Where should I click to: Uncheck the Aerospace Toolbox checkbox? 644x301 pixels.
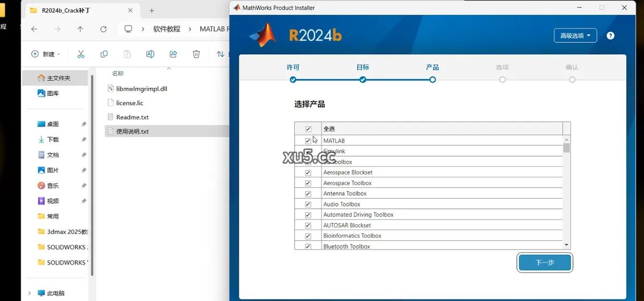[x=308, y=183]
